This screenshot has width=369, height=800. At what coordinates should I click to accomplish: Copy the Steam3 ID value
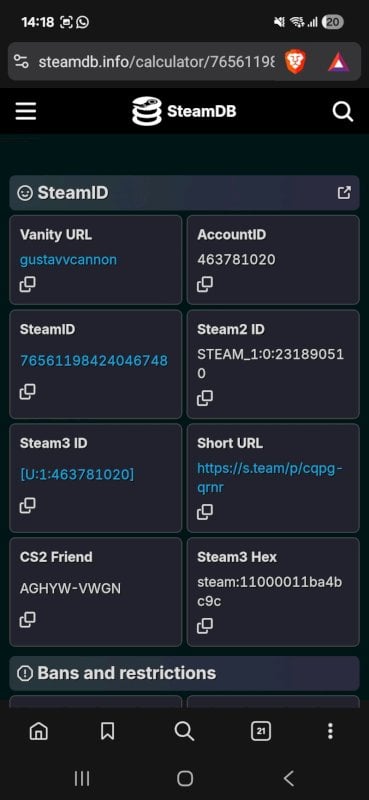[28, 505]
